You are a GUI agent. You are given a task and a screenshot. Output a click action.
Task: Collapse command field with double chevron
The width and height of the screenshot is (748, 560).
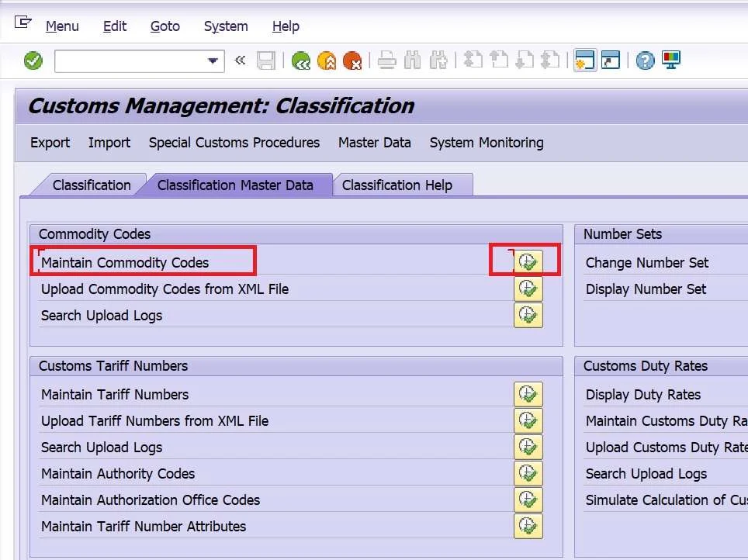click(x=240, y=60)
